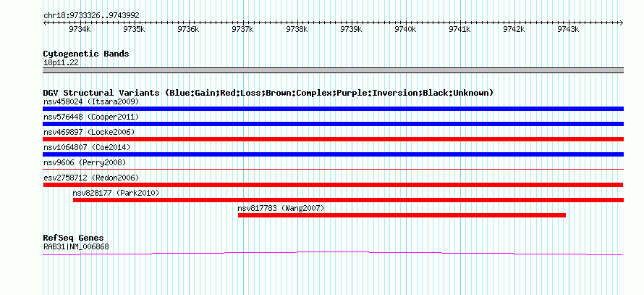The width and height of the screenshot is (644, 295).
Task: Click the 9736k ruler position
Action: tap(189, 29)
